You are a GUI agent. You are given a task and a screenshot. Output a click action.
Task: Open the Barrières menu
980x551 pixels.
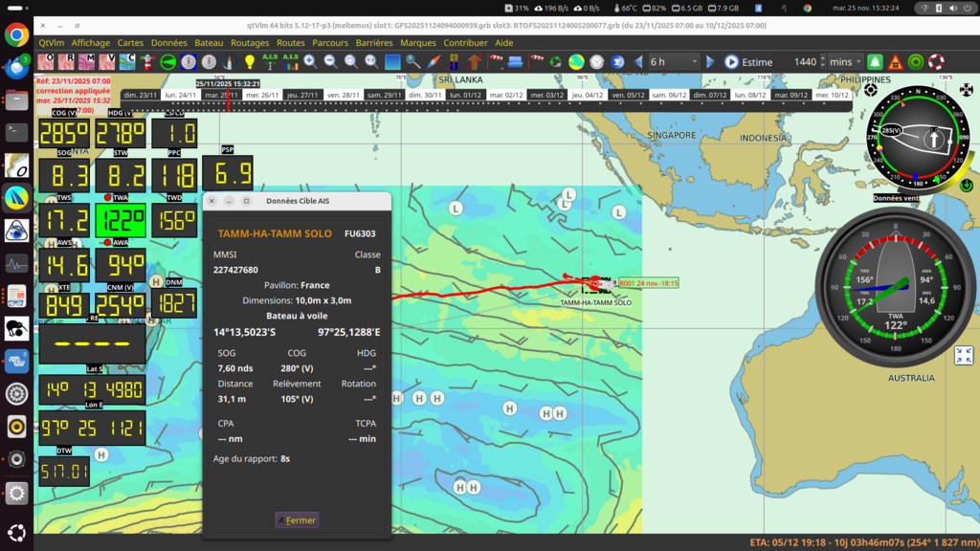coord(374,43)
